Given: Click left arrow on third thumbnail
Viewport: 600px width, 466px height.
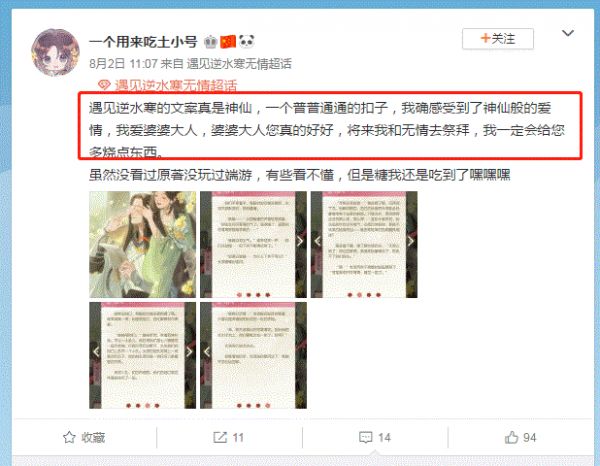Looking at the screenshot, I should tap(317, 241).
